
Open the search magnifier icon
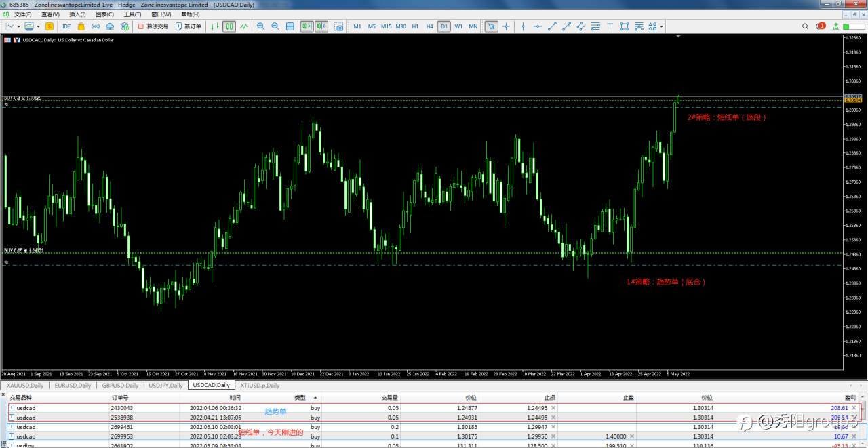tap(806, 26)
